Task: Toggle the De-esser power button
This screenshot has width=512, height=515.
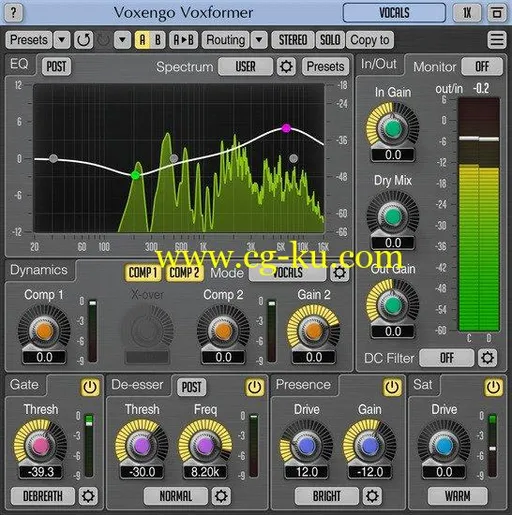Action: click(x=255, y=387)
